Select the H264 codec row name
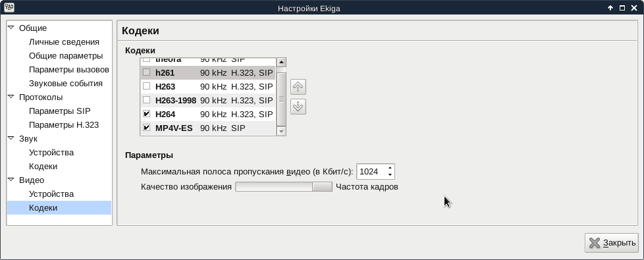Image resolution: width=644 pixels, height=260 pixels. (165, 114)
